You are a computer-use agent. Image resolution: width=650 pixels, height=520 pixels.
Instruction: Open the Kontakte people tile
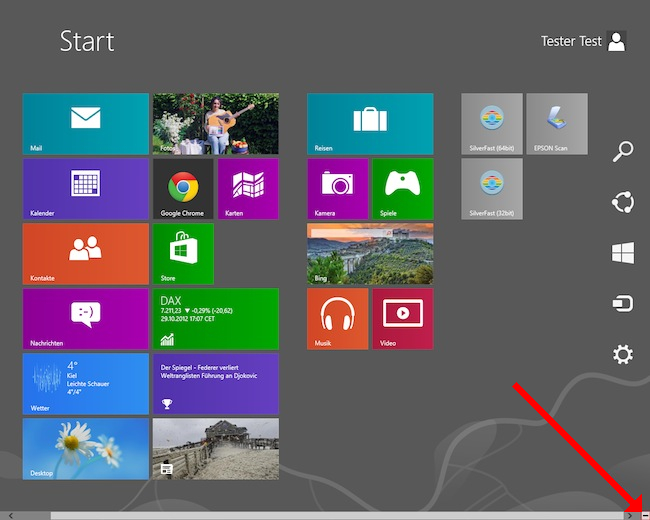coord(85,254)
